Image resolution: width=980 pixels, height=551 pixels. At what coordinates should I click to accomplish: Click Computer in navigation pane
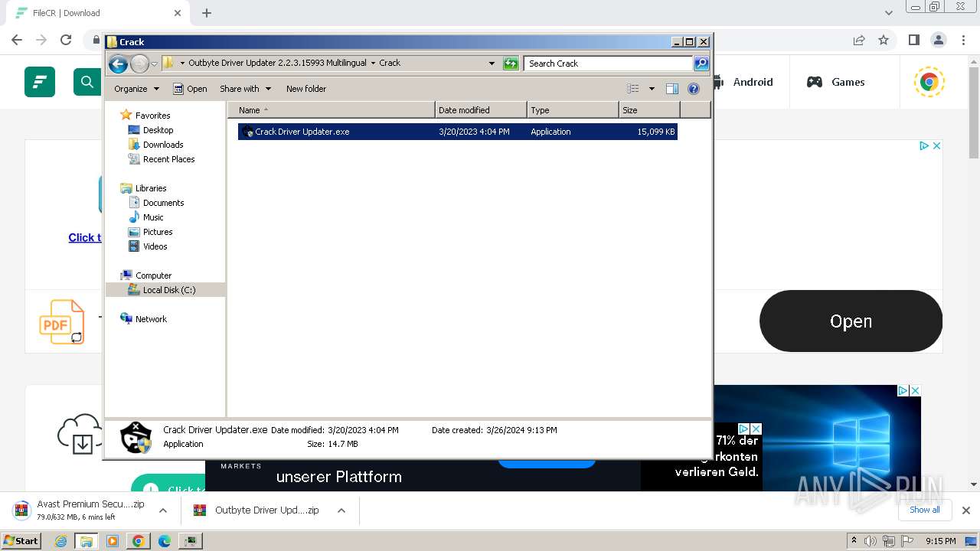point(153,275)
